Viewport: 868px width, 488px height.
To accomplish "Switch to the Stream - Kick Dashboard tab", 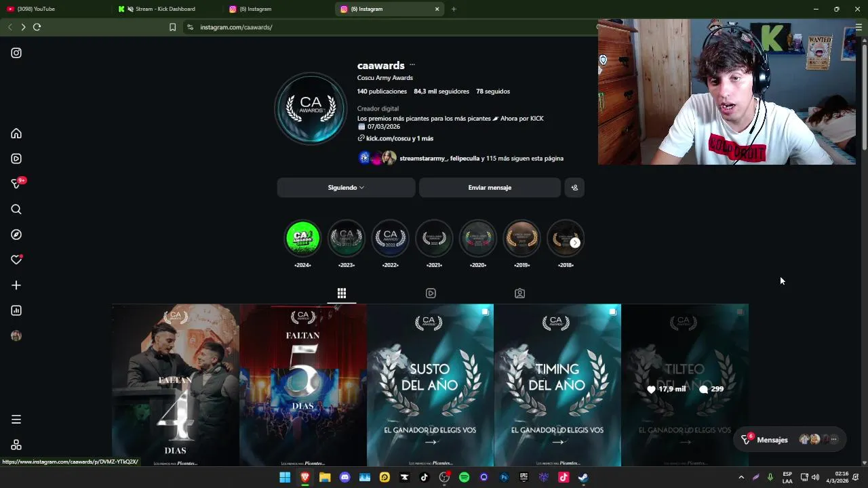I will pos(166,9).
